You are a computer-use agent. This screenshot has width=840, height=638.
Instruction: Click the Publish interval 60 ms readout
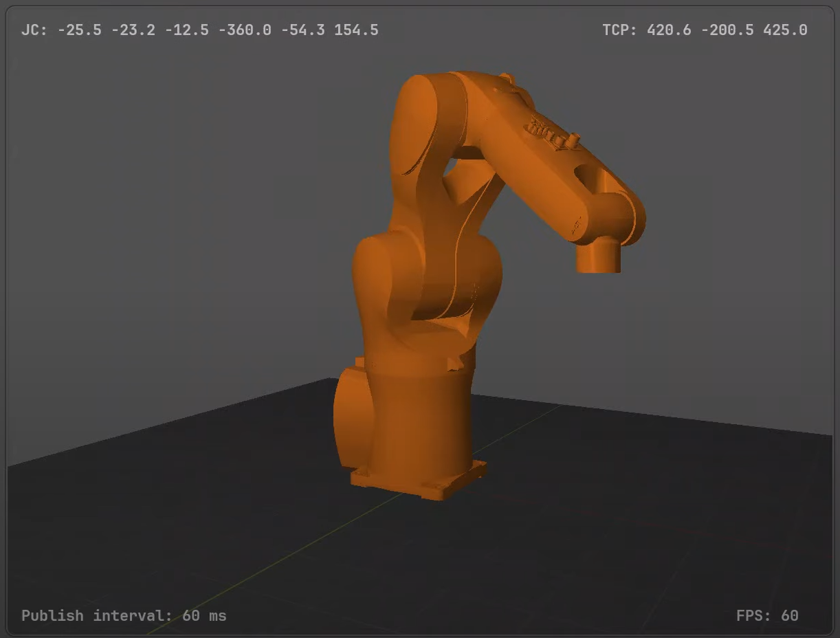click(124, 615)
